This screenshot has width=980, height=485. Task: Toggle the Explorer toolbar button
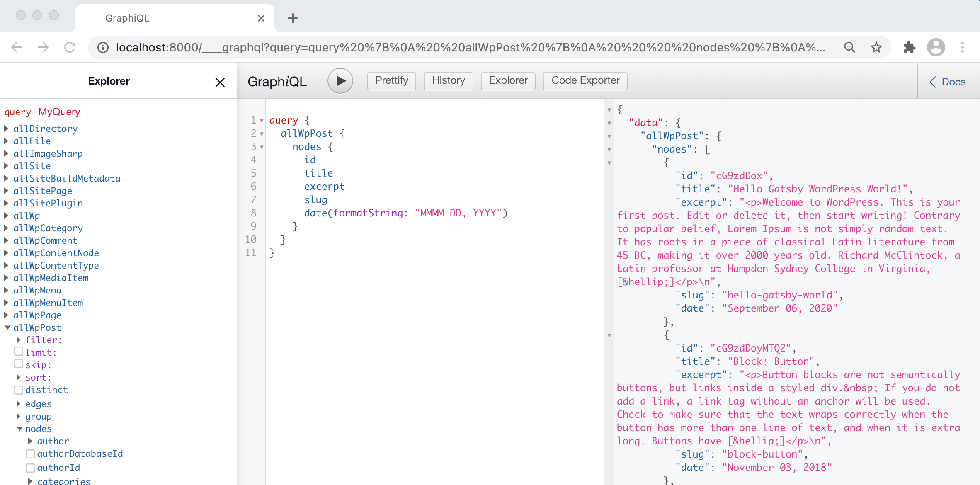(x=508, y=81)
